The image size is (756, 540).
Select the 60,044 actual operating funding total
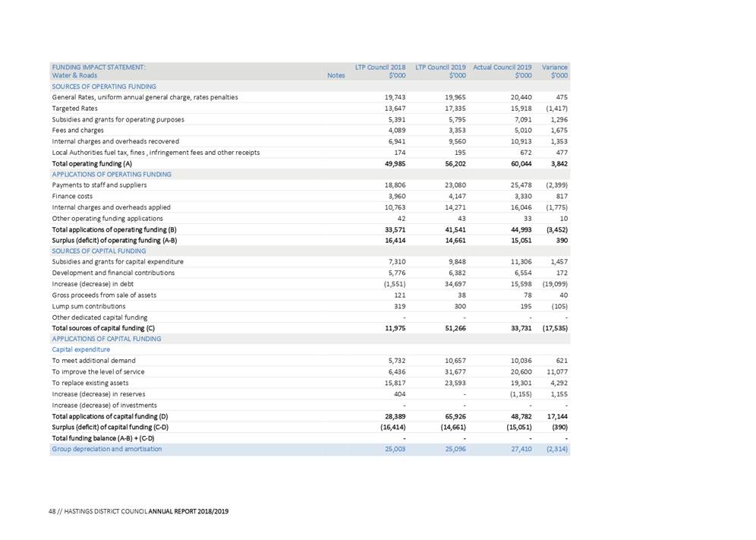click(521, 163)
